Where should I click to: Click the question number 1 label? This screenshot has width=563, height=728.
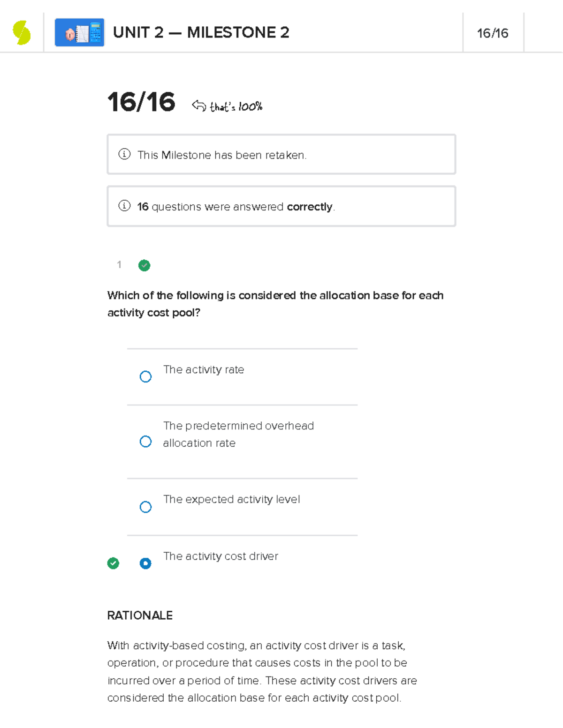pyautogui.click(x=119, y=265)
